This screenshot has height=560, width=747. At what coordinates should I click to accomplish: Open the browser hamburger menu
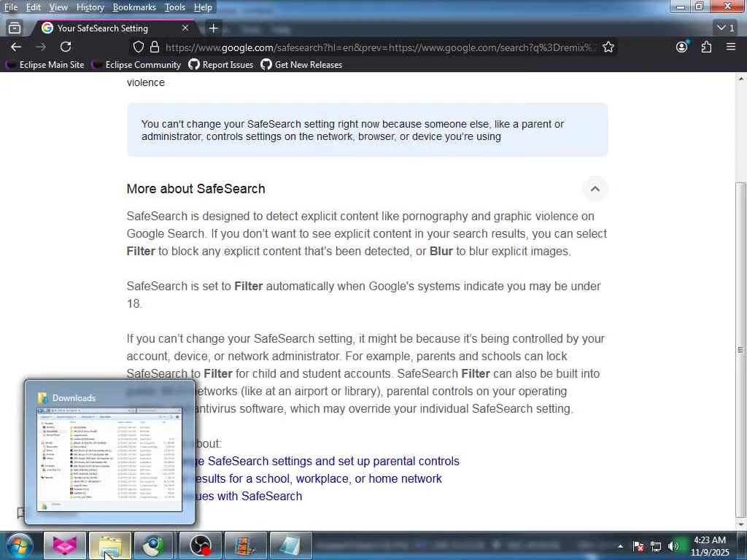731,47
